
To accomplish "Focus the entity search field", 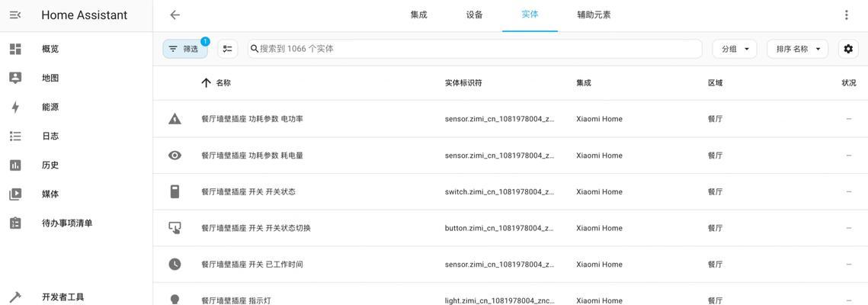I will pyautogui.click(x=475, y=49).
